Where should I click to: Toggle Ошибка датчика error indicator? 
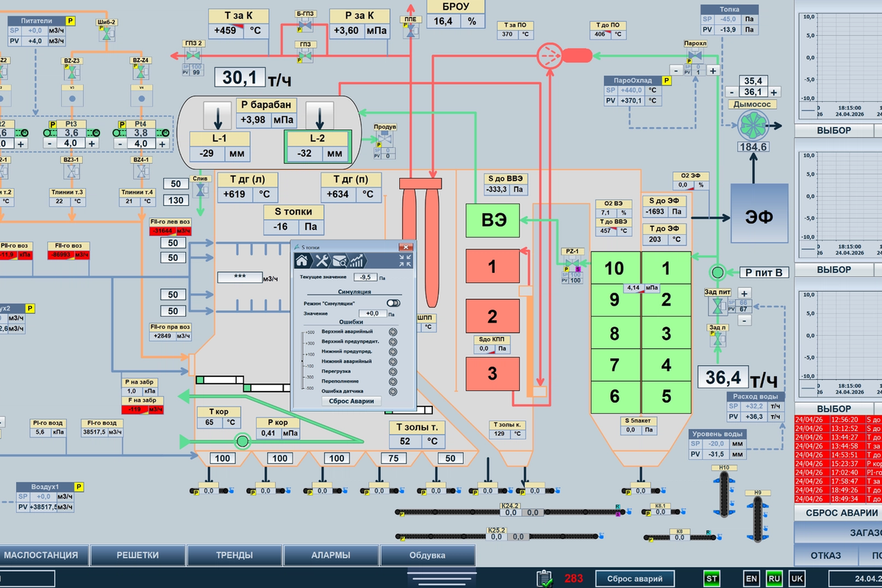[393, 392]
